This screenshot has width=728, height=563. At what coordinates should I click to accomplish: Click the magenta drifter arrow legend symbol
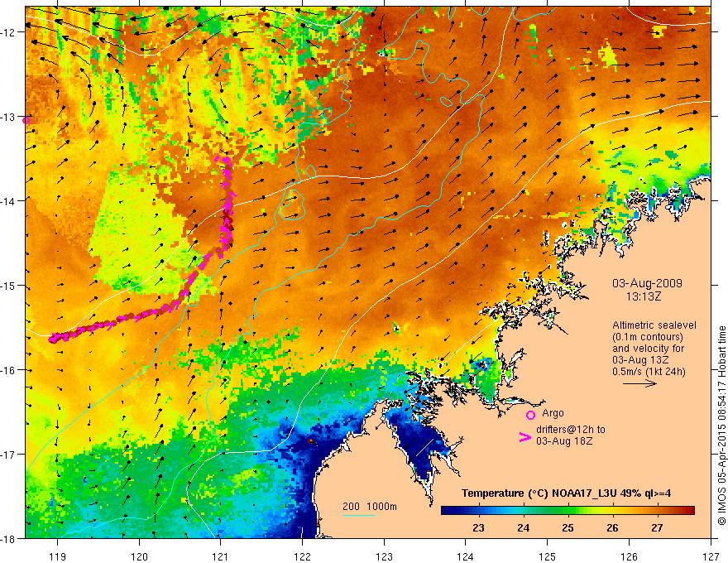(524, 437)
